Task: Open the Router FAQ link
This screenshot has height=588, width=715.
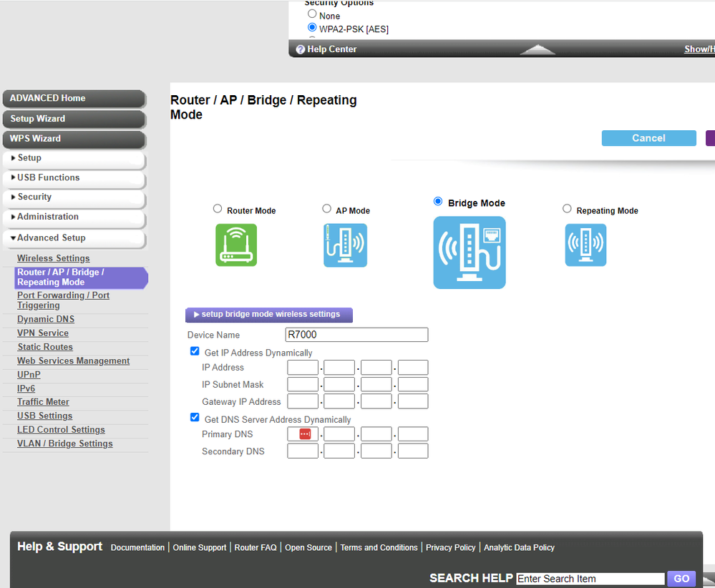Action: [x=255, y=547]
